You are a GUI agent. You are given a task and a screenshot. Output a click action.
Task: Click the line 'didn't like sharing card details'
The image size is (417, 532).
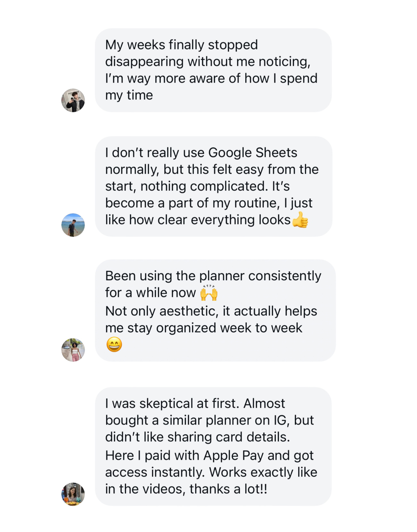point(197,437)
